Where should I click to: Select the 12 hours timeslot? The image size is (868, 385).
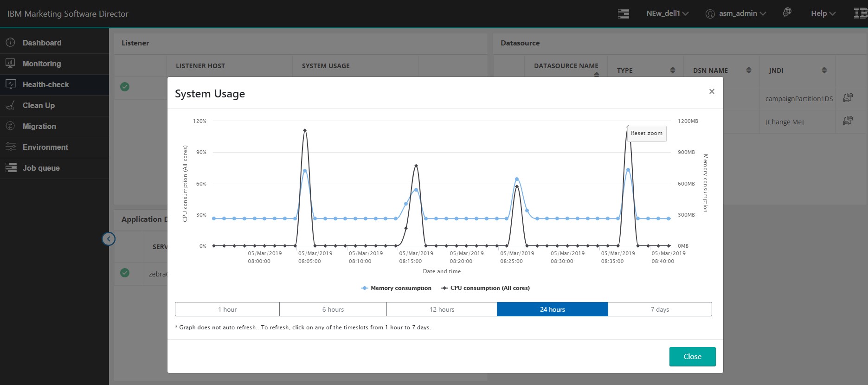tap(442, 309)
